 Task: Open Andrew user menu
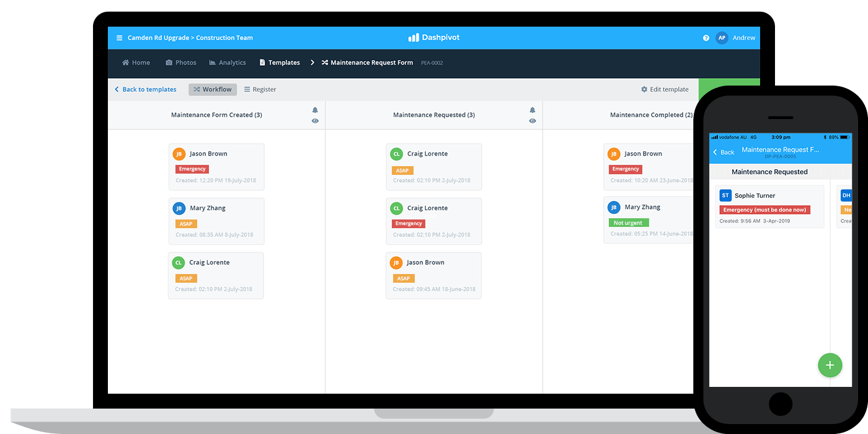click(744, 38)
